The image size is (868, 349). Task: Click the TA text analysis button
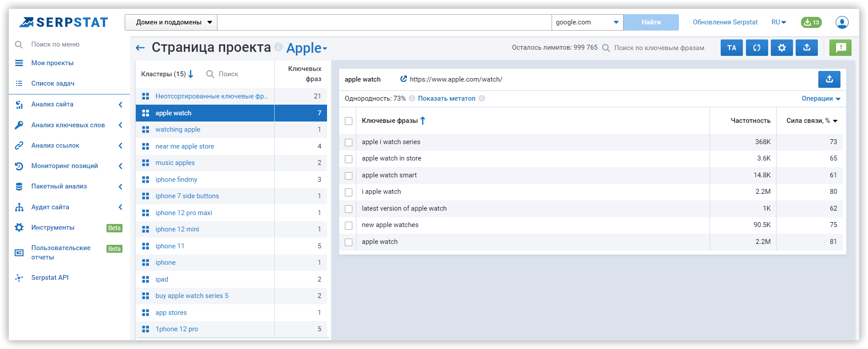[x=732, y=48]
